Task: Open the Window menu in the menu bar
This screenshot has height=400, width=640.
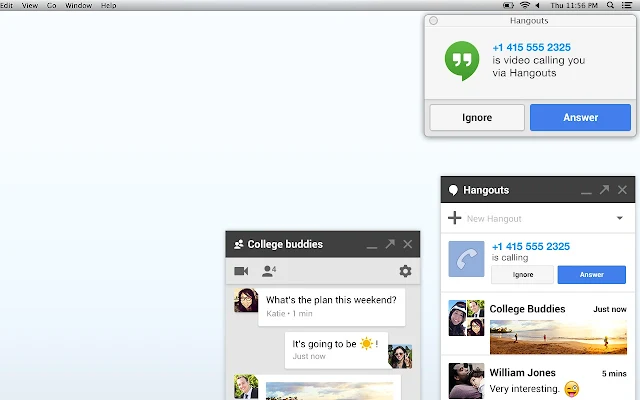Action: click(x=78, y=5)
